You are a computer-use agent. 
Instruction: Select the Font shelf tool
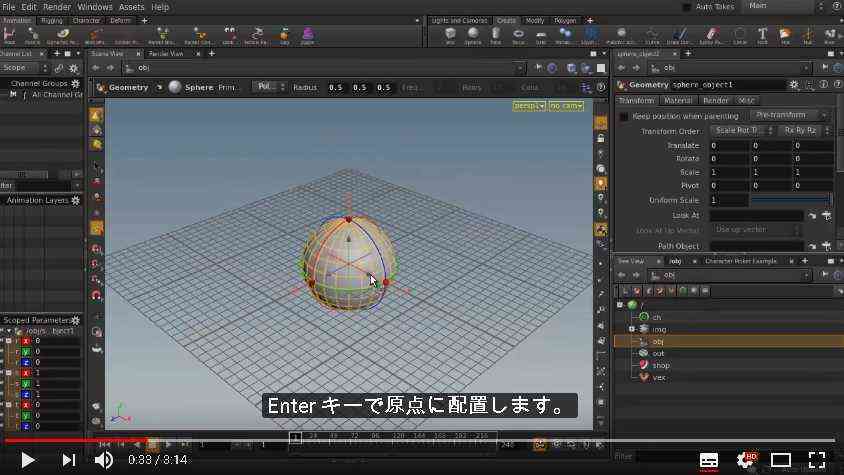click(762, 36)
